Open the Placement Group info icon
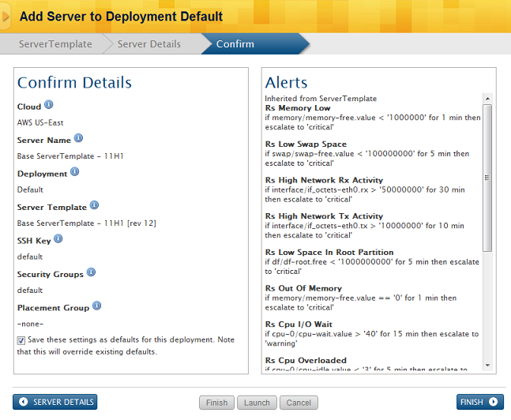Image resolution: width=511 pixels, height=420 pixels. (97, 306)
